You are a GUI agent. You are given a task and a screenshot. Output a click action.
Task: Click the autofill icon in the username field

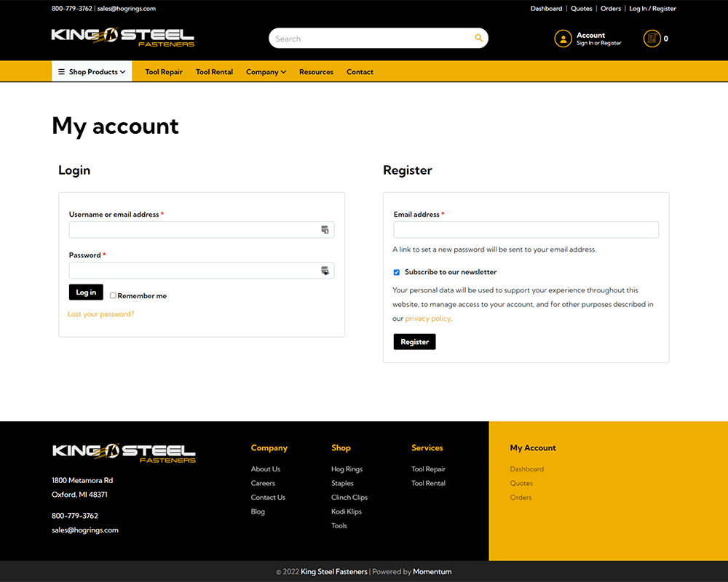tap(325, 229)
